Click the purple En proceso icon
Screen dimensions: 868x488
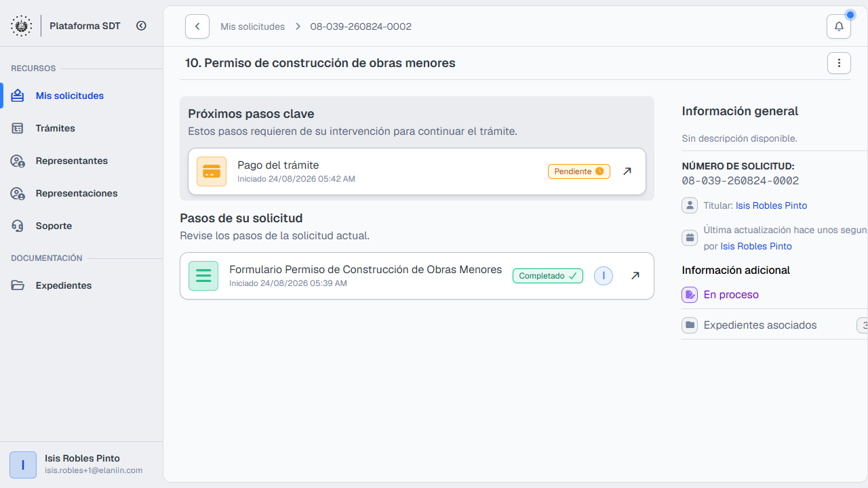(690, 295)
